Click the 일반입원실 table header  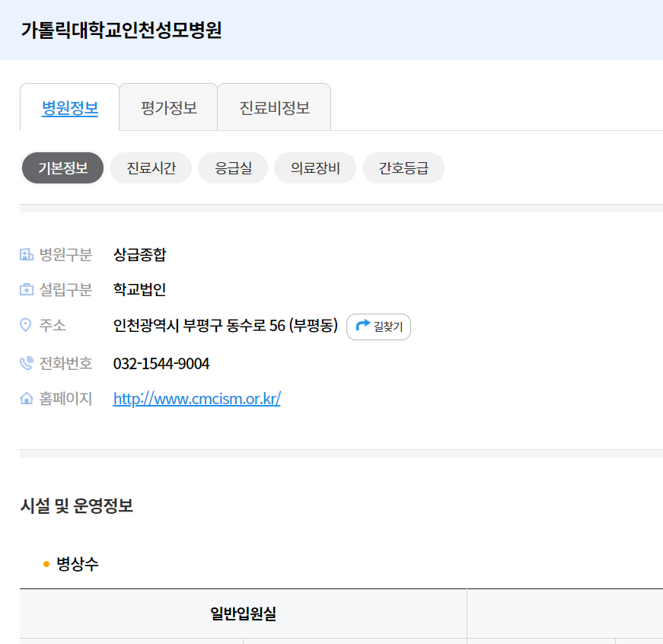[x=243, y=614]
